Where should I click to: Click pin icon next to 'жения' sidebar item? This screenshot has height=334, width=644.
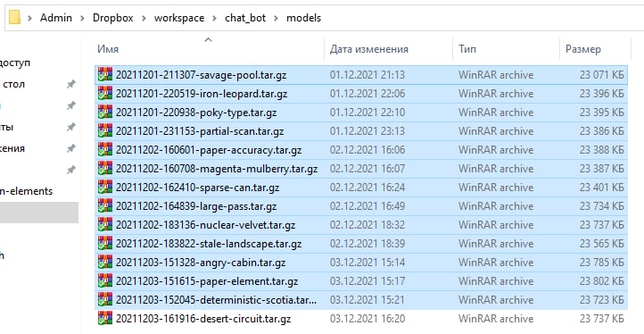71,148
